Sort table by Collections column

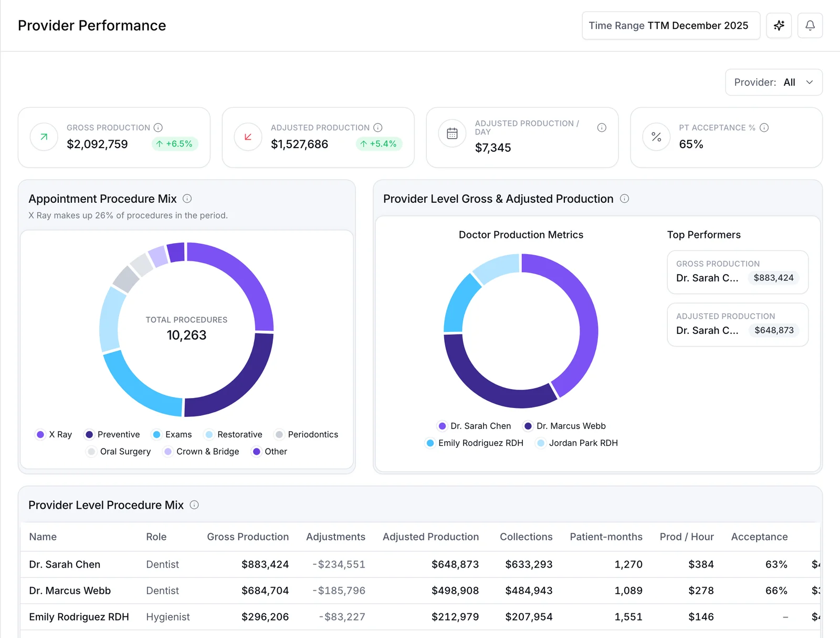click(526, 537)
